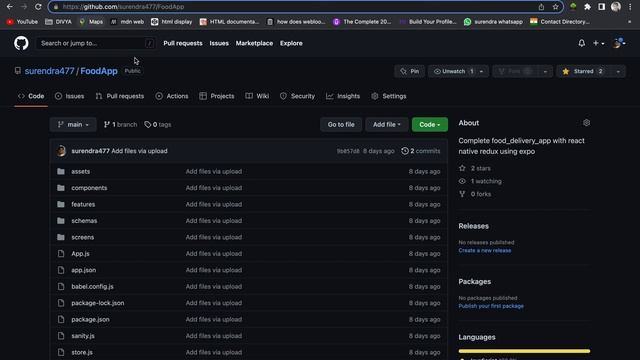Image resolution: width=640 pixels, height=360 pixels.
Task: Open the Add file dropdown
Action: (x=387, y=124)
